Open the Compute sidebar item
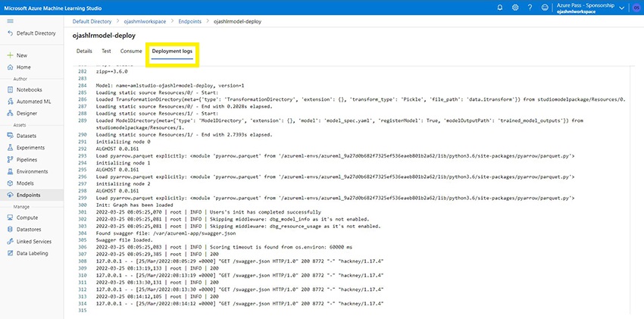The height and width of the screenshot is (319, 644). pyautogui.click(x=32, y=218)
